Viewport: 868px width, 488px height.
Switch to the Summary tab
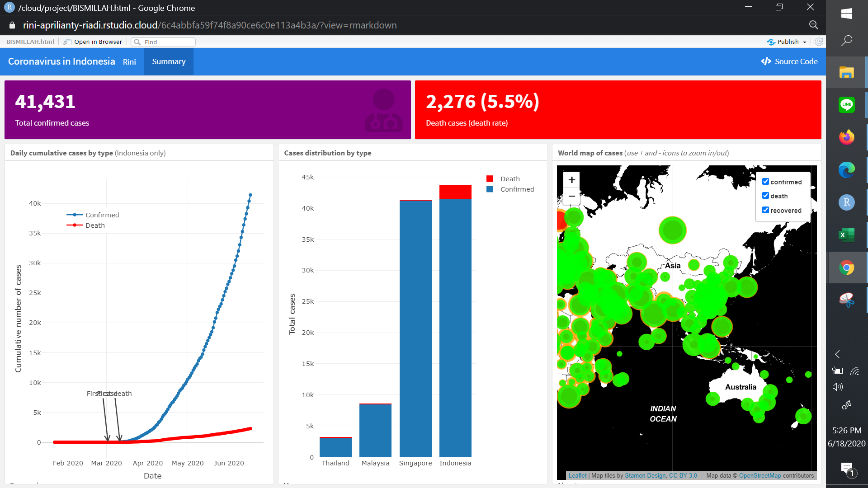(169, 61)
